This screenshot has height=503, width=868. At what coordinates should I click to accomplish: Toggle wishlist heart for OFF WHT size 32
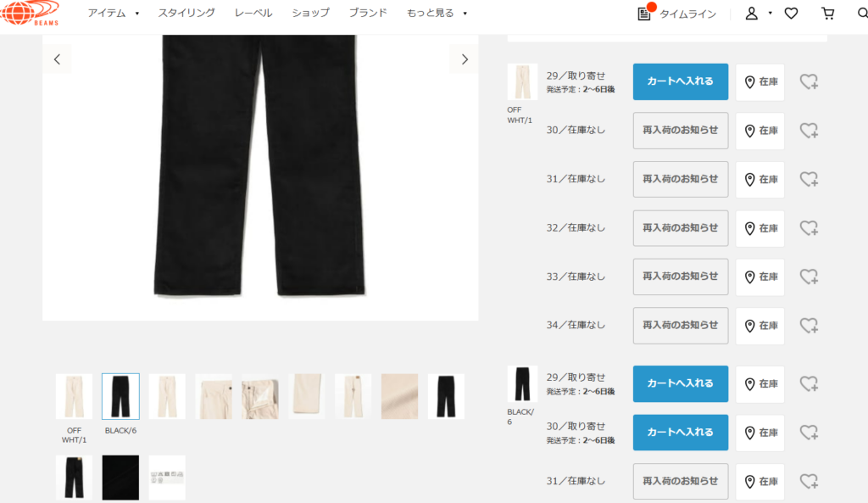click(x=809, y=228)
